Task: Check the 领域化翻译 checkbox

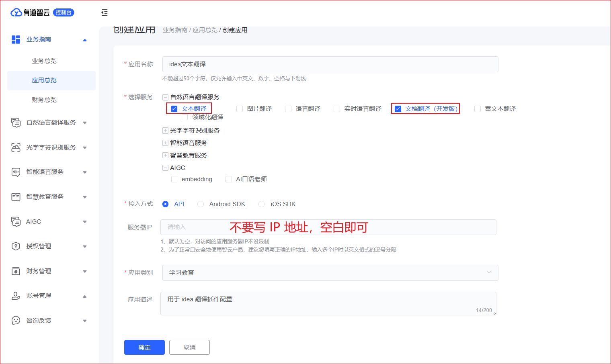Action: tap(185, 117)
